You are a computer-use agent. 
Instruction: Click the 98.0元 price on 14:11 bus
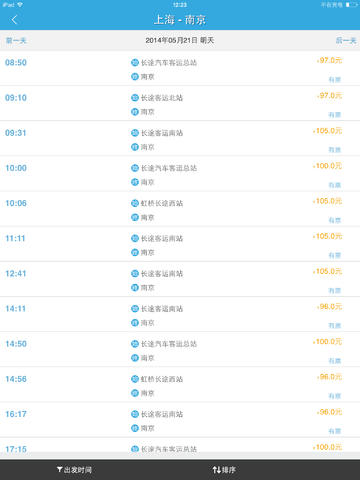329,306
